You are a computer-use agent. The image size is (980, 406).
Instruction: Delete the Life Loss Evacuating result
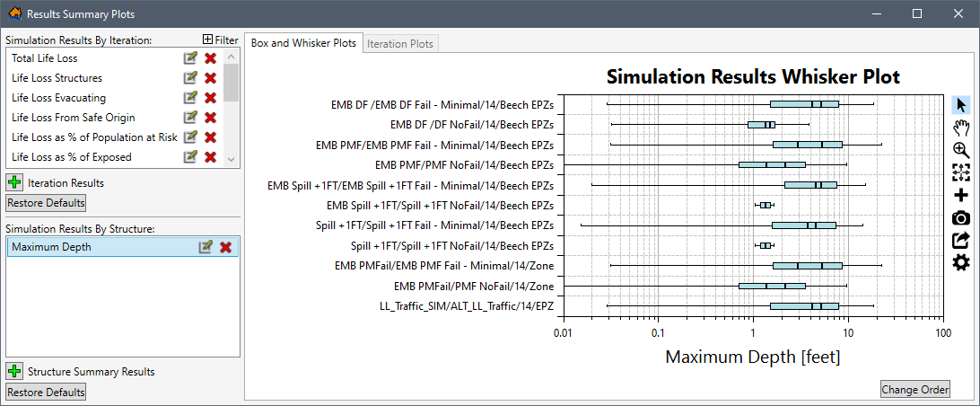pos(211,98)
